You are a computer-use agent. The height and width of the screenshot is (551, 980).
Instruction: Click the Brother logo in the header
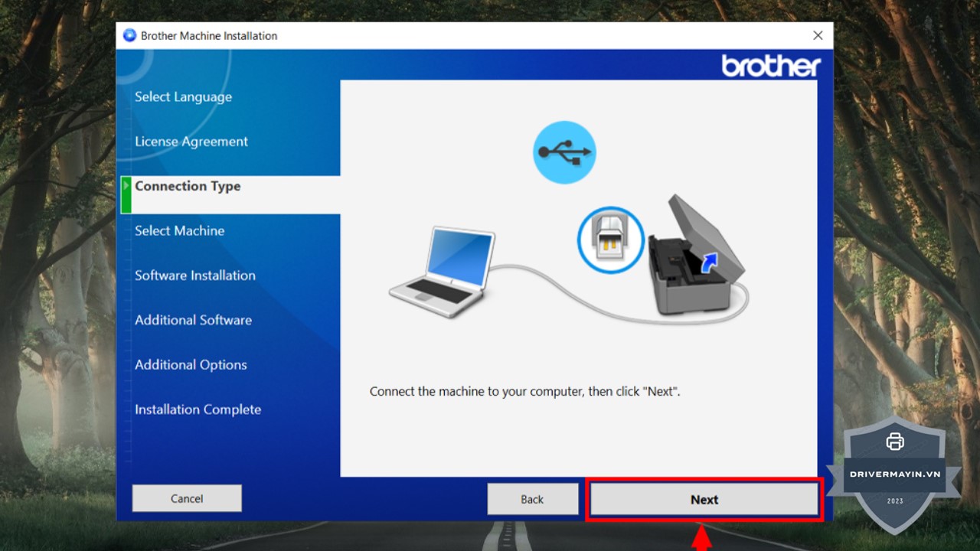(770, 67)
